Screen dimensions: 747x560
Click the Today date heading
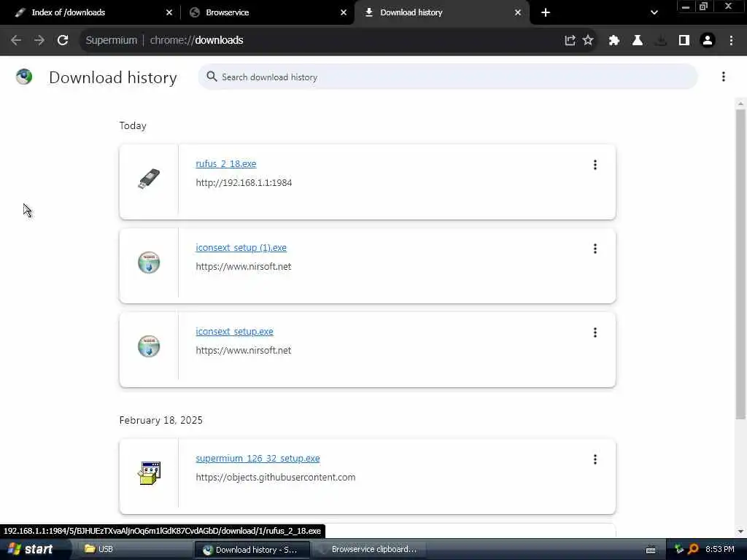click(x=133, y=125)
